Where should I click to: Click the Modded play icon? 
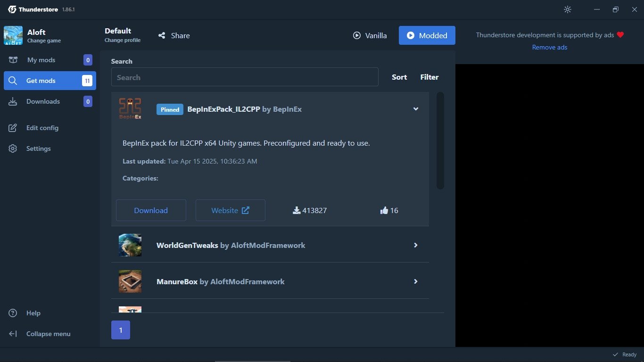411,35
